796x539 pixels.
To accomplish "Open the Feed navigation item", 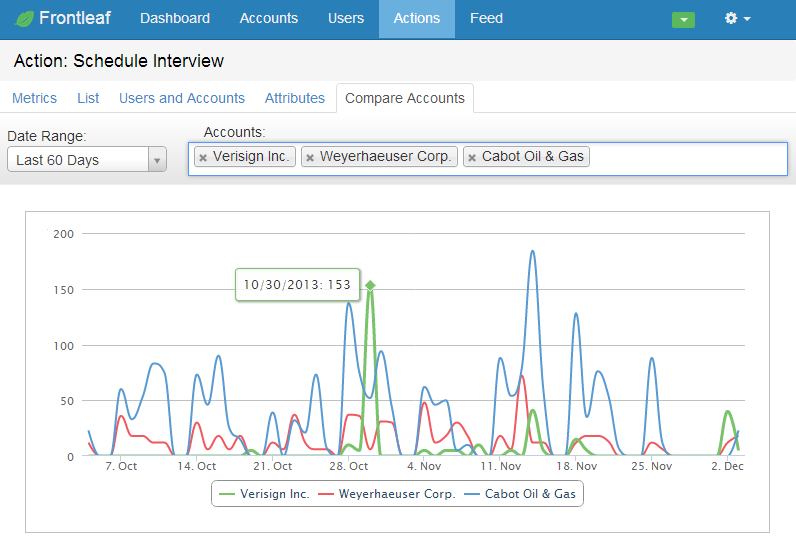I will pyautogui.click(x=486, y=18).
